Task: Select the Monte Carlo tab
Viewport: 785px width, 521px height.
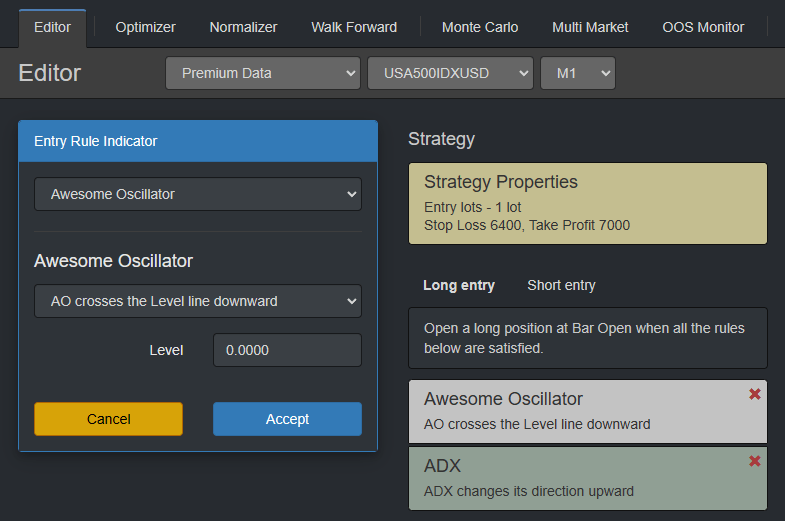Action: [480, 27]
